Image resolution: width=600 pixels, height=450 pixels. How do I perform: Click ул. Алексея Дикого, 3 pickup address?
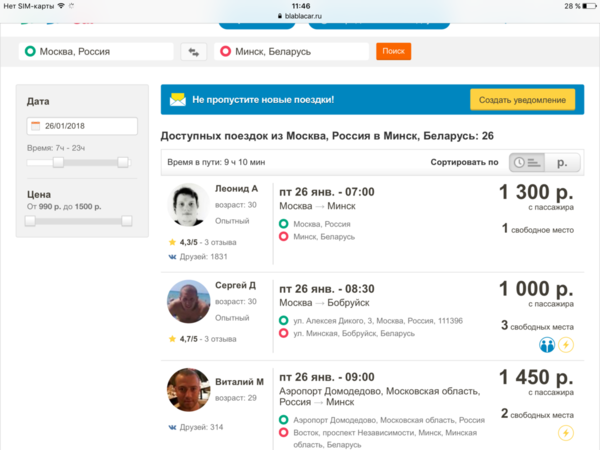point(378,321)
